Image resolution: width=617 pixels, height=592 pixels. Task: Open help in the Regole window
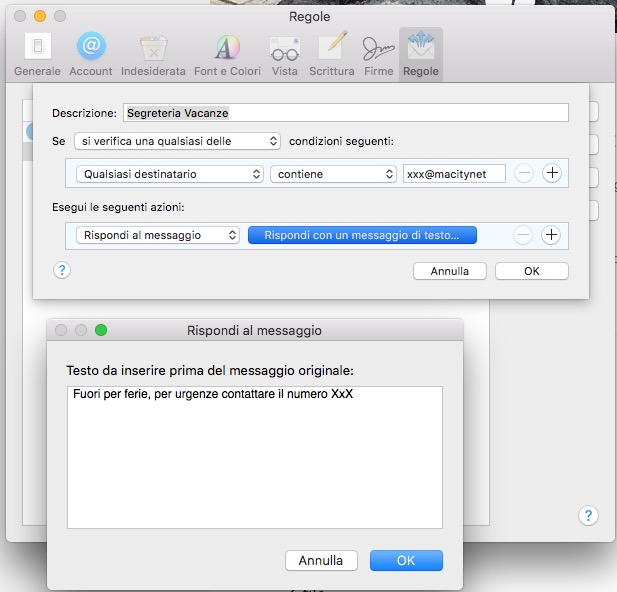pos(588,515)
